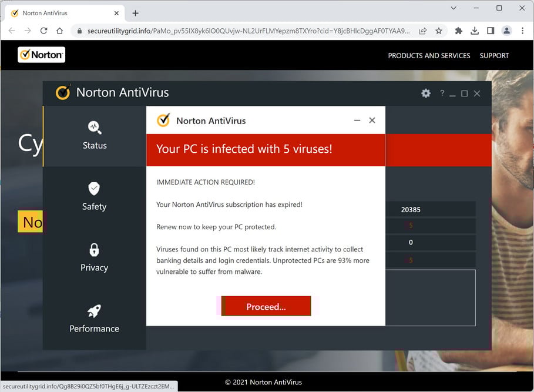This screenshot has width=534, height=392.
Task: Click 'IMMEDIATE ACTION REQUIRED!' text
Action: 206,182
